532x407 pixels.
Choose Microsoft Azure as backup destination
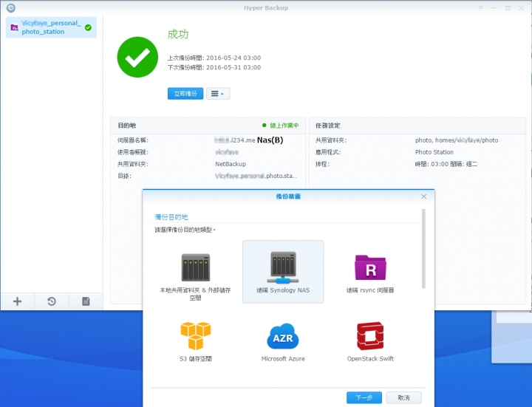(x=283, y=342)
